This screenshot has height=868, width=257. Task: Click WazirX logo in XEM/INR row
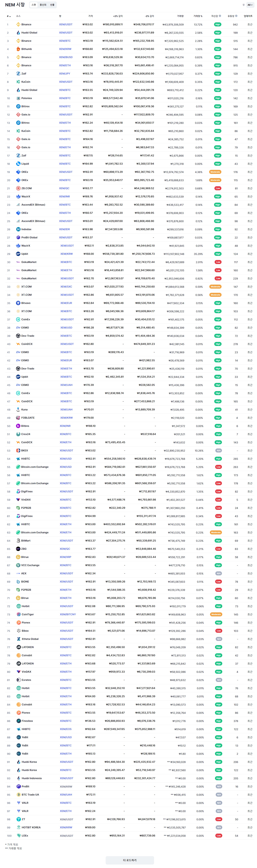click(18, 196)
